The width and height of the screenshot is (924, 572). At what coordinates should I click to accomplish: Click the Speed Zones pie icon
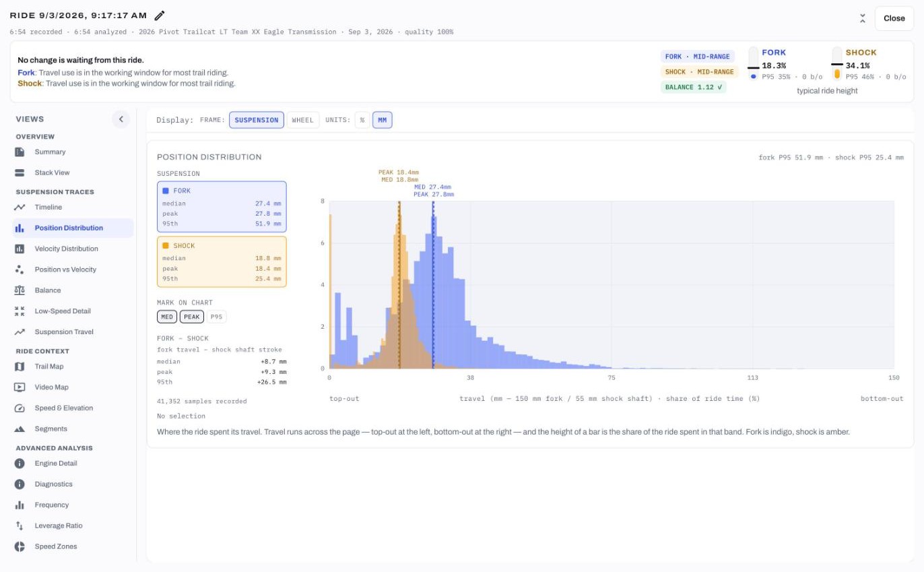click(20, 547)
